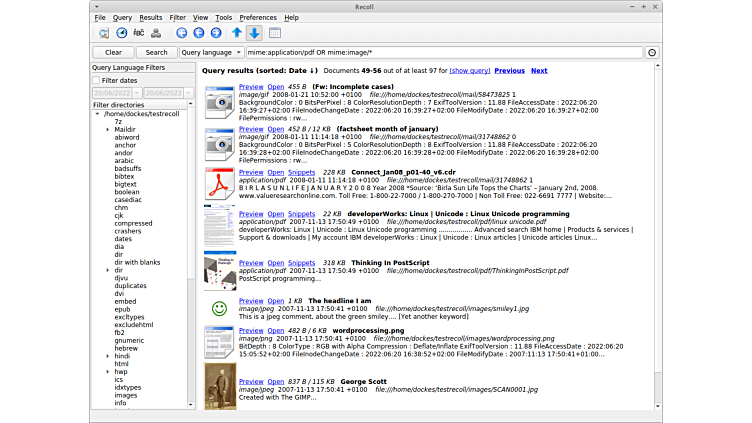This screenshot has height=423, width=752.
Task: Click the PDF icon for Connect_Jan08 result
Action: point(219,184)
